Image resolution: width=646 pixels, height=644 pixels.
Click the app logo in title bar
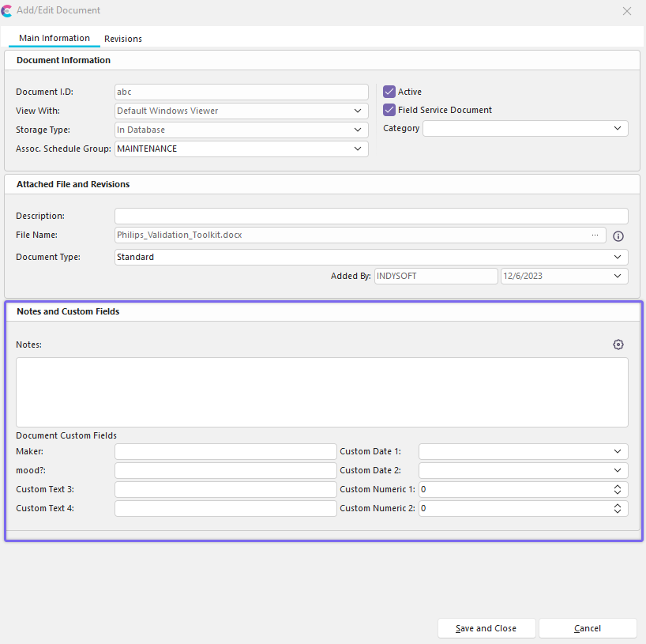[x=7, y=11]
